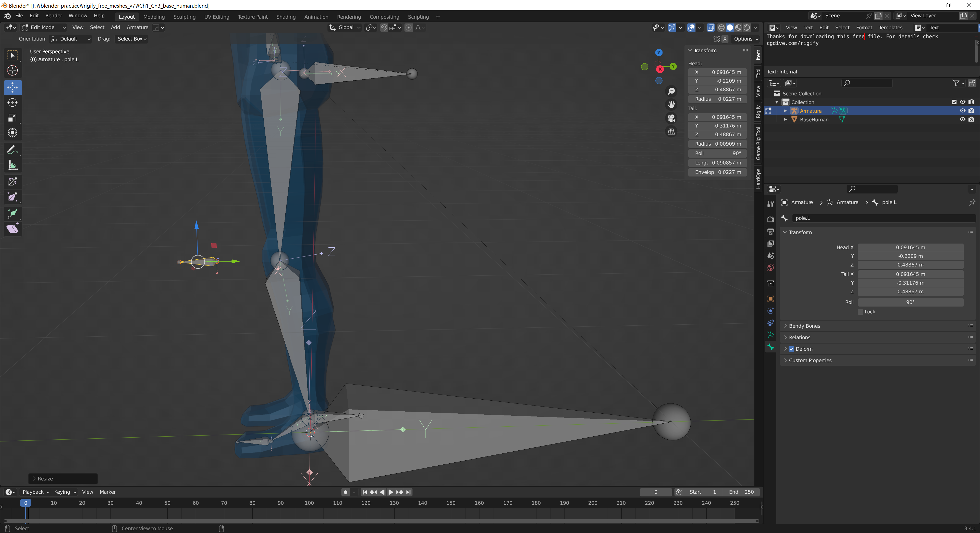980x533 pixels.
Task: Toggle camera view icon in viewport
Action: pyautogui.click(x=671, y=118)
